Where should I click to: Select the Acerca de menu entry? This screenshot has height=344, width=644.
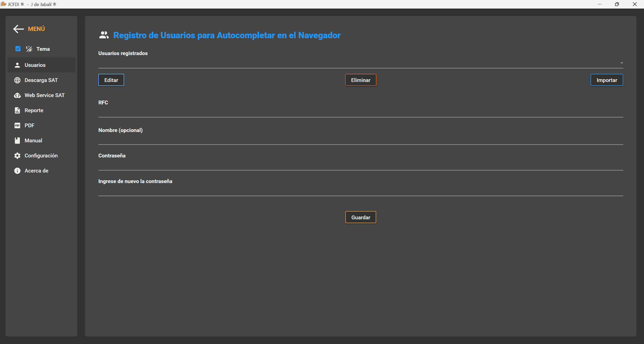tap(36, 171)
